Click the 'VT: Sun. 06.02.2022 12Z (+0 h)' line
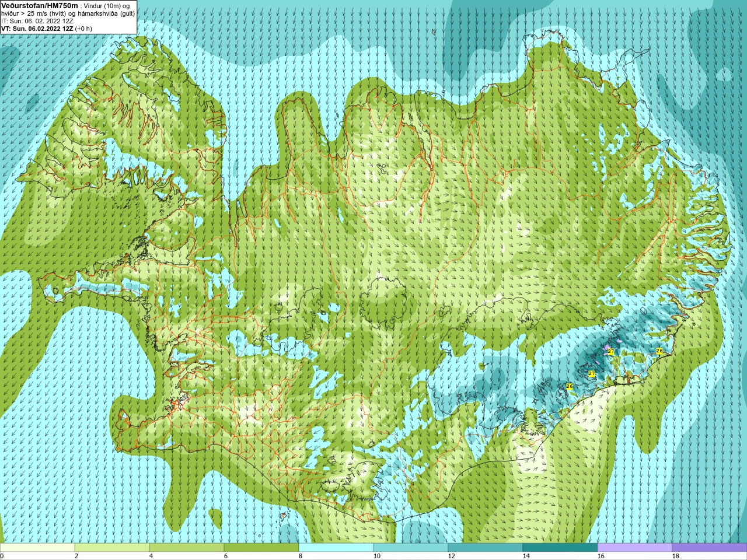 click(46, 29)
